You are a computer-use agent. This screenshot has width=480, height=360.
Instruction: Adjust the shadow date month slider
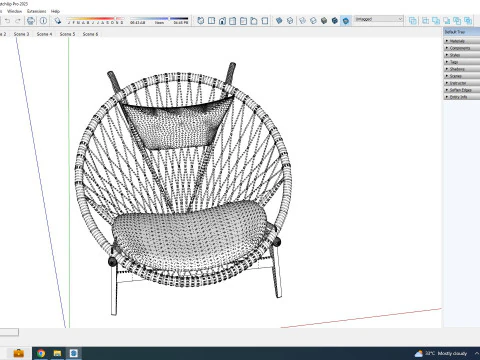(x=95, y=21)
